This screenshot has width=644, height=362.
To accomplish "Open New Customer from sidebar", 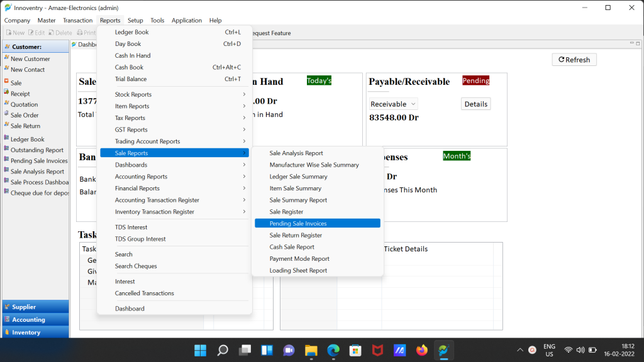I will (x=30, y=58).
